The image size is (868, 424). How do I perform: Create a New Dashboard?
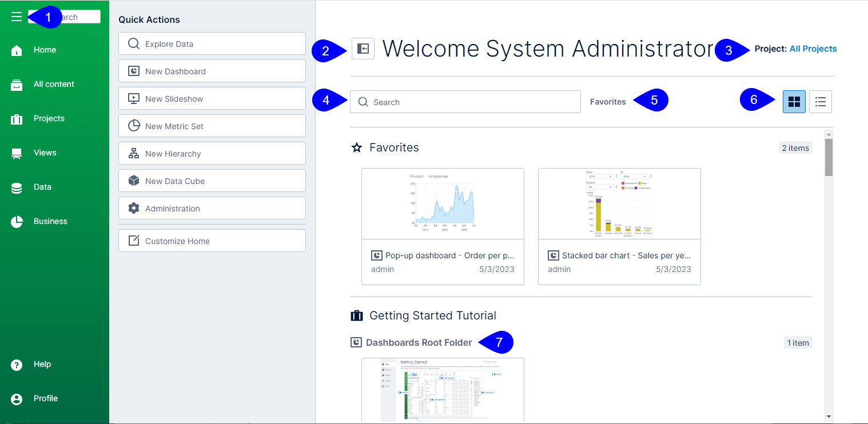tap(212, 71)
